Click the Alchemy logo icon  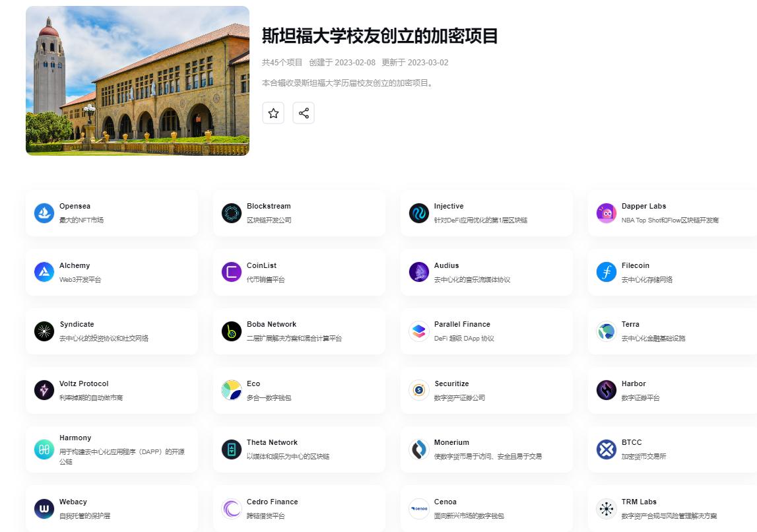[x=44, y=272]
